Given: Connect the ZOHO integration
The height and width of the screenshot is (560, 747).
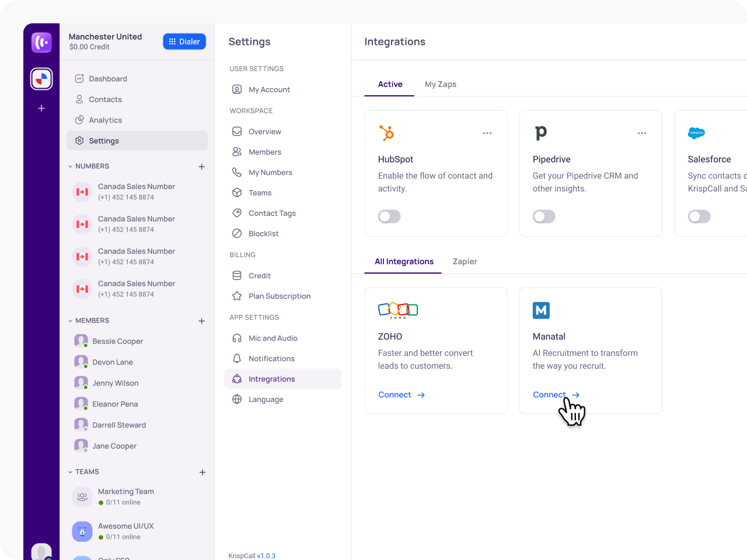Looking at the screenshot, I should [x=402, y=395].
